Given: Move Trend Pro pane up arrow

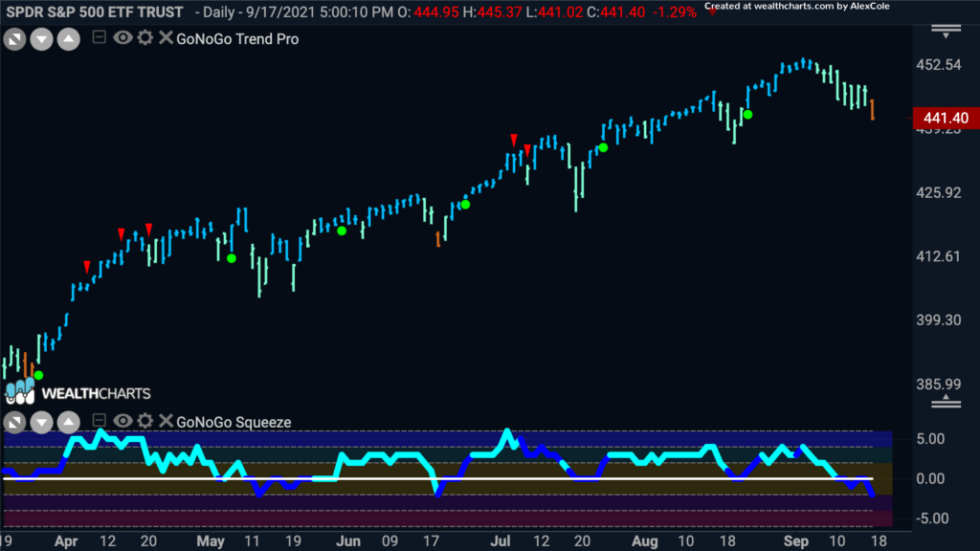Looking at the screenshot, I should [x=69, y=39].
